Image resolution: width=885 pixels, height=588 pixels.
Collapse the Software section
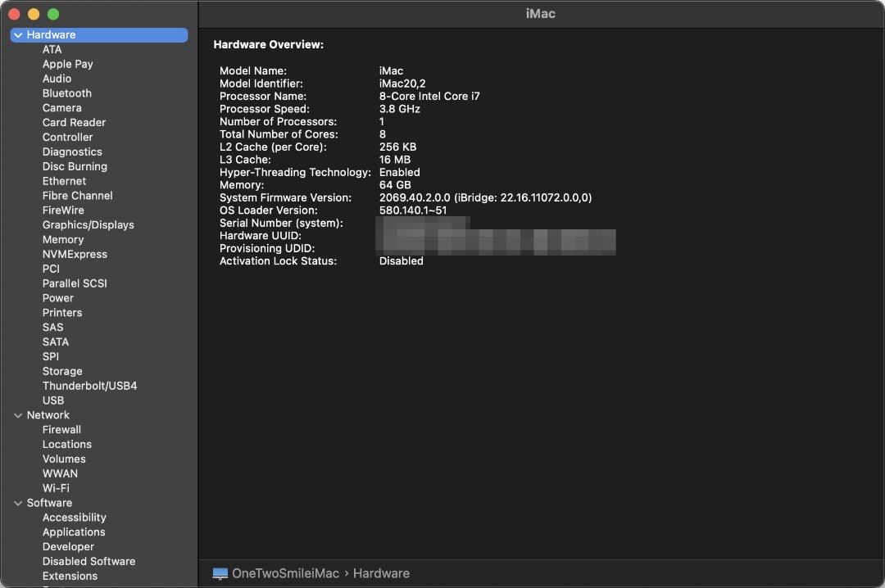(18, 503)
